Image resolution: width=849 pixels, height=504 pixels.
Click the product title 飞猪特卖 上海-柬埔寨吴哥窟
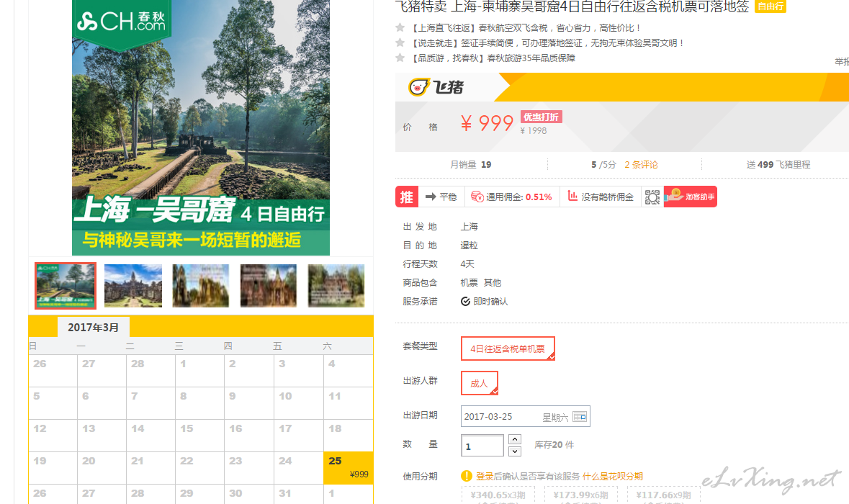pyautogui.click(x=572, y=6)
